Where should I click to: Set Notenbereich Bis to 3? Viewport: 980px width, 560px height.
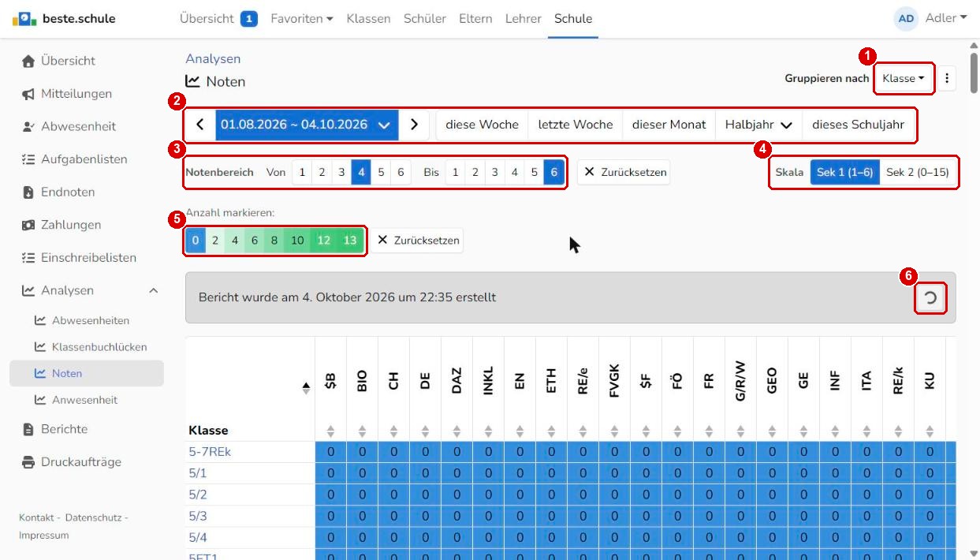[x=494, y=172]
